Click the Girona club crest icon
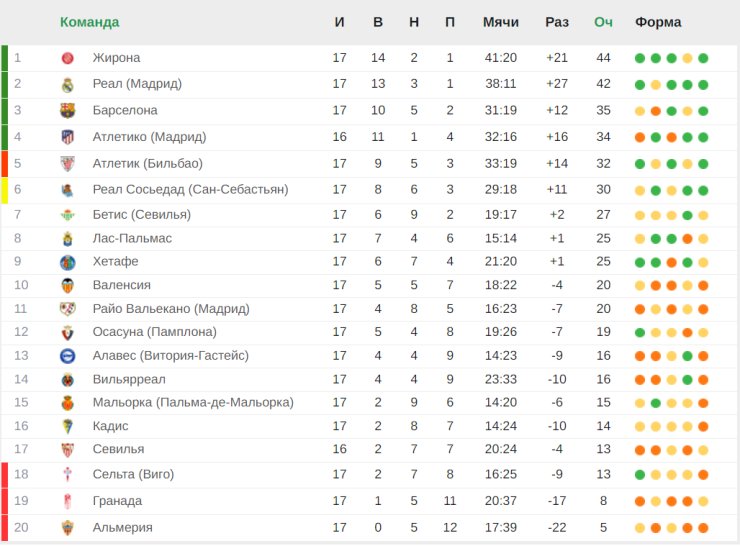740x546 pixels. [68, 58]
